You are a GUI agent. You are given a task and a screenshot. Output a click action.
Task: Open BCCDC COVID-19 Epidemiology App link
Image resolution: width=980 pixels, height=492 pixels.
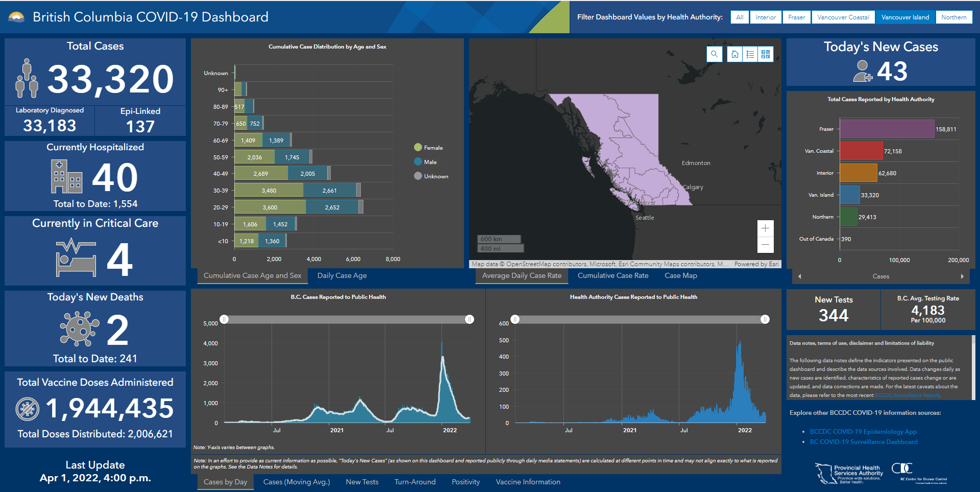tap(863, 432)
